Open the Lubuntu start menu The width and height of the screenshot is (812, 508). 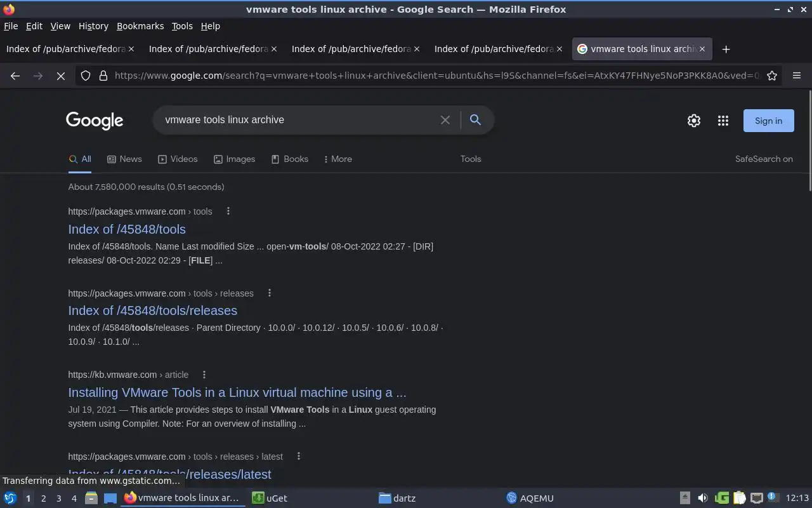(x=10, y=498)
